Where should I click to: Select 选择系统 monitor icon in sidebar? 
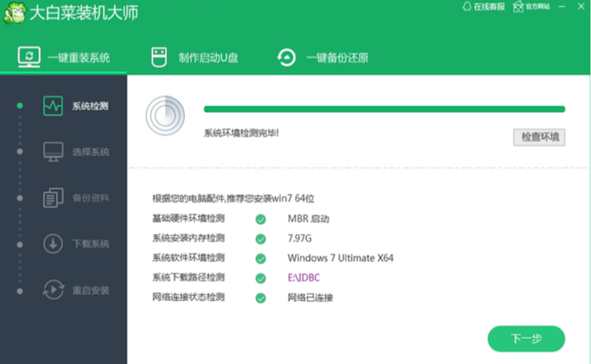[x=53, y=152]
